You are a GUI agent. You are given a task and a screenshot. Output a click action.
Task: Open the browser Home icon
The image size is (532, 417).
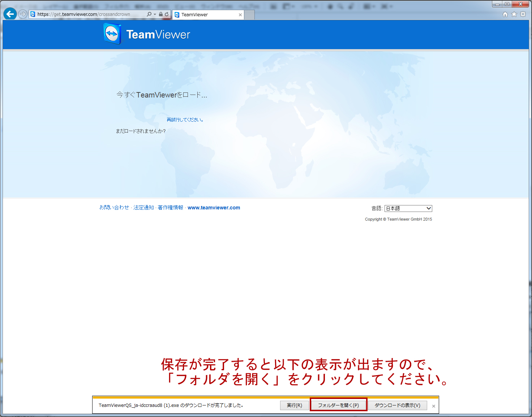tap(505, 14)
